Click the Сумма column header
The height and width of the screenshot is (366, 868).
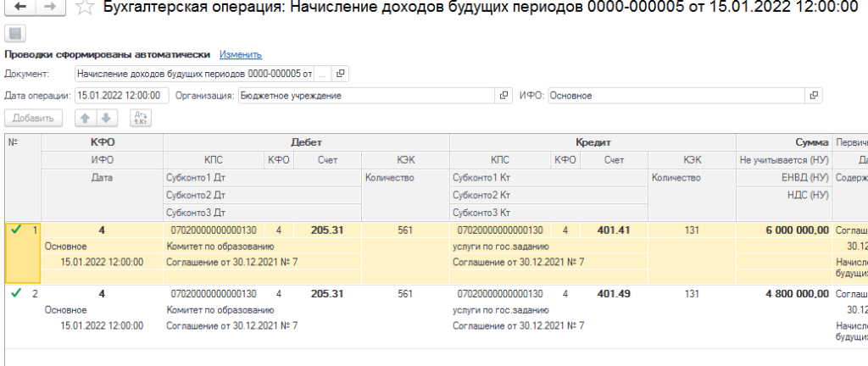pos(811,142)
